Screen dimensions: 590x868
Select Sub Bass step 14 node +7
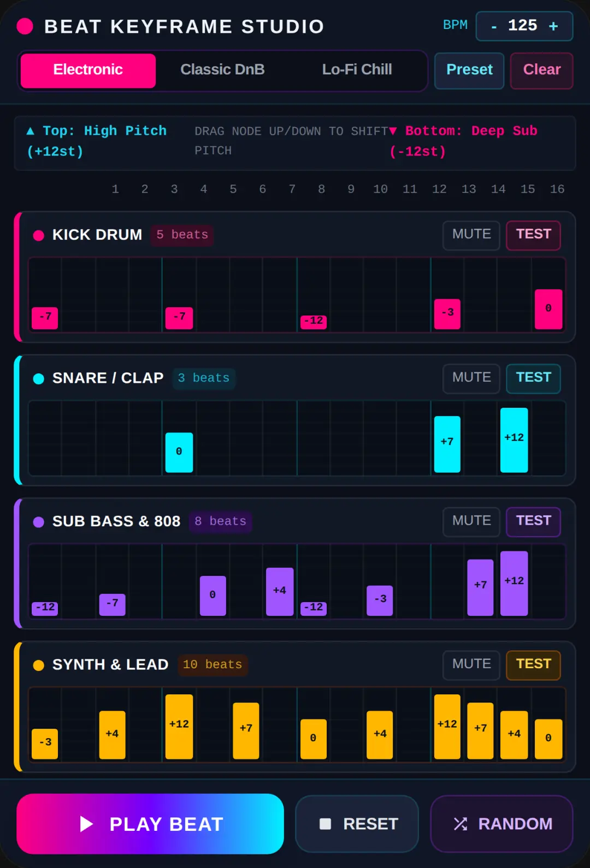[480, 587]
